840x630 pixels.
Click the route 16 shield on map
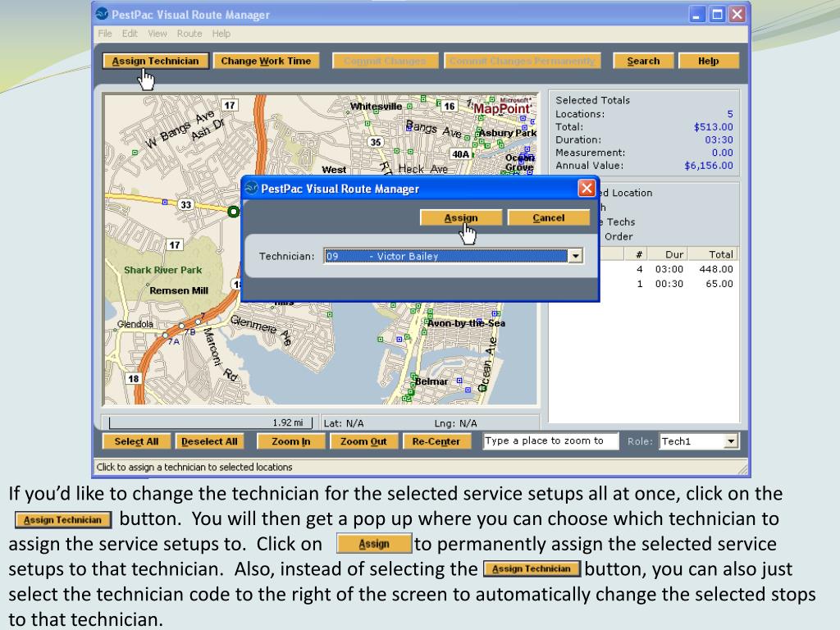pyautogui.click(x=449, y=106)
